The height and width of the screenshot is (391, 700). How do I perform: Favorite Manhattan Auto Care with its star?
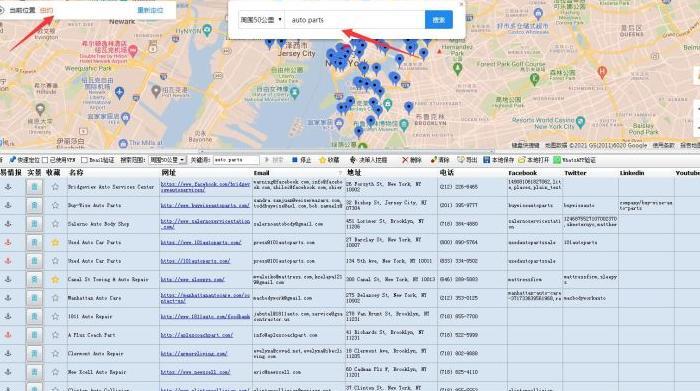55,298
